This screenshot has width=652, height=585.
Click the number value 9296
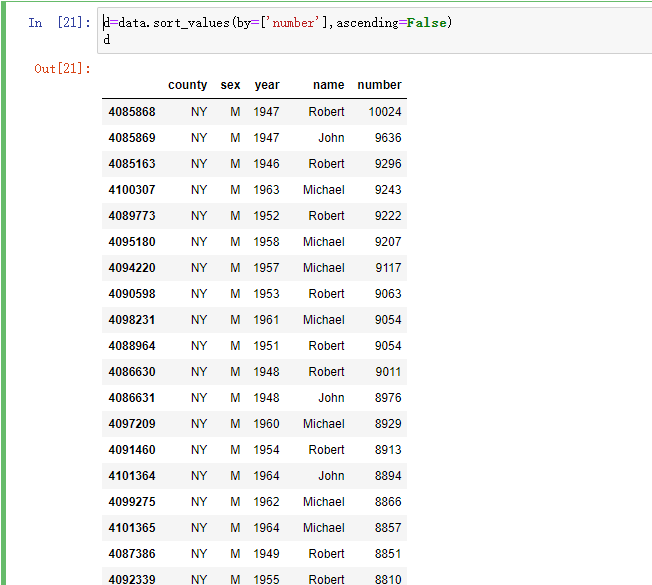pyautogui.click(x=388, y=164)
